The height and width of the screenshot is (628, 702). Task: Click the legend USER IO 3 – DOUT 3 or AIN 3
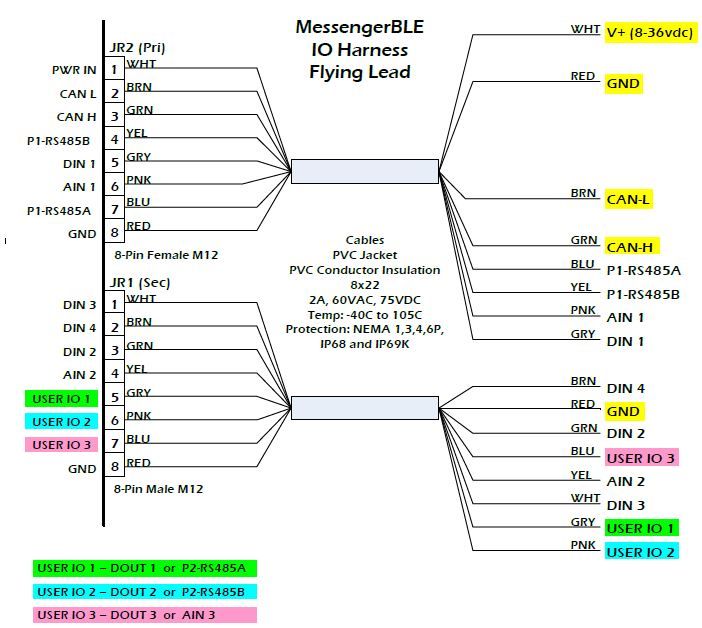[145, 615]
